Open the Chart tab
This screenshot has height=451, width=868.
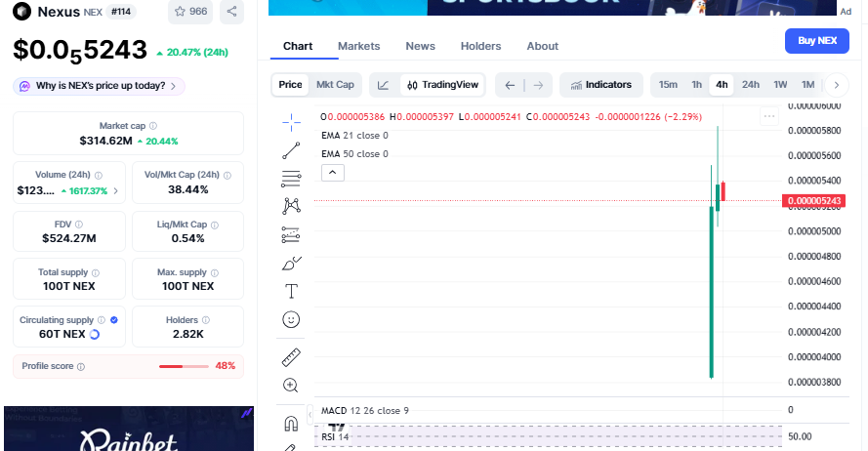click(x=298, y=46)
